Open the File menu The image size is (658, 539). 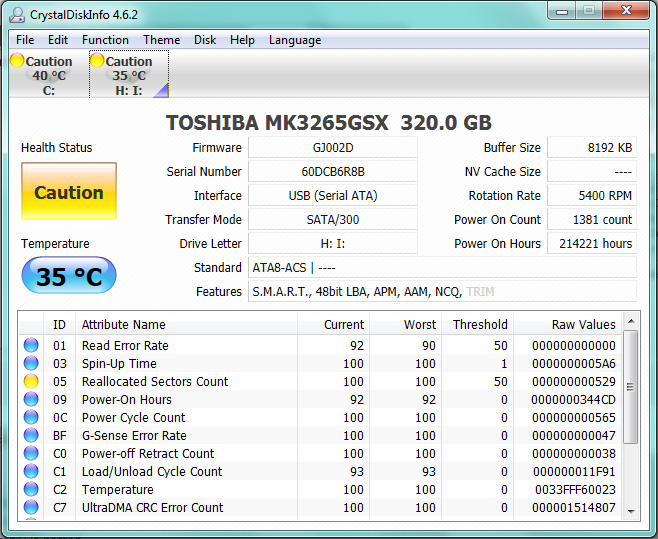click(25, 40)
